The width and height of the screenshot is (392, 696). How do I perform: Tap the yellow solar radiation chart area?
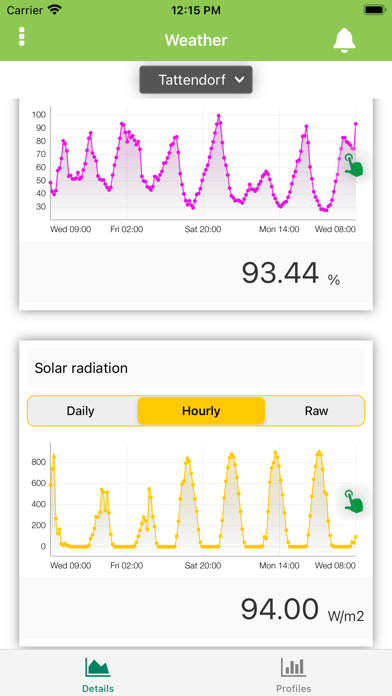pyautogui.click(x=203, y=499)
